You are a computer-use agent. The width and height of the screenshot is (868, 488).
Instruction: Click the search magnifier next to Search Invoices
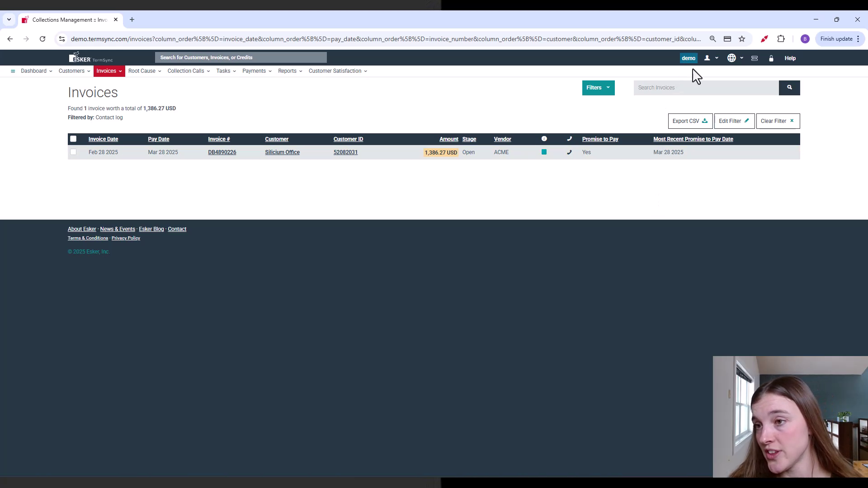(789, 88)
